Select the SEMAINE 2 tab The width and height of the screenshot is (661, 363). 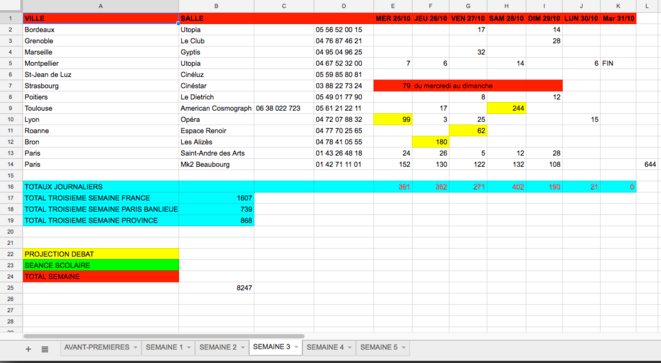[x=218, y=347]
